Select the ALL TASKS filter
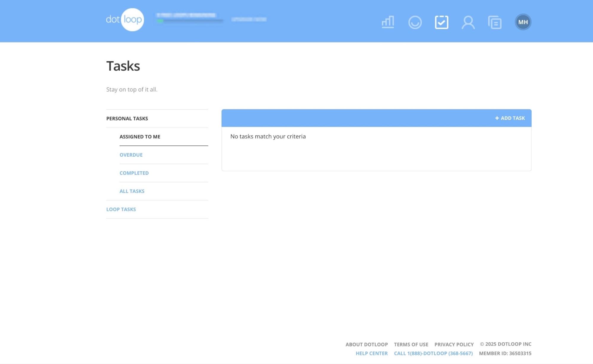Viewport: 593px width, 364px height. click(x=132, y=191)
